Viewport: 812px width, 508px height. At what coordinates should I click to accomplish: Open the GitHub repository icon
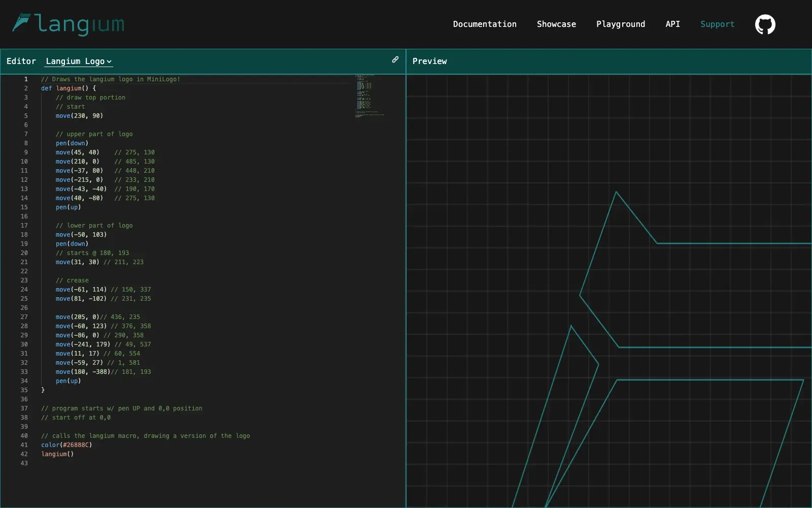[765, 24]
